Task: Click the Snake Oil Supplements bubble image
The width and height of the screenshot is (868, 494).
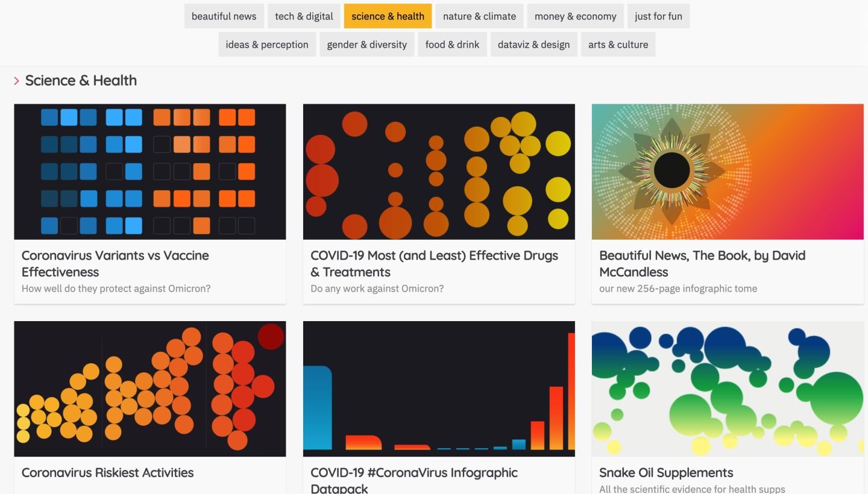Action: pyautogui.click(x=728, y=389)
